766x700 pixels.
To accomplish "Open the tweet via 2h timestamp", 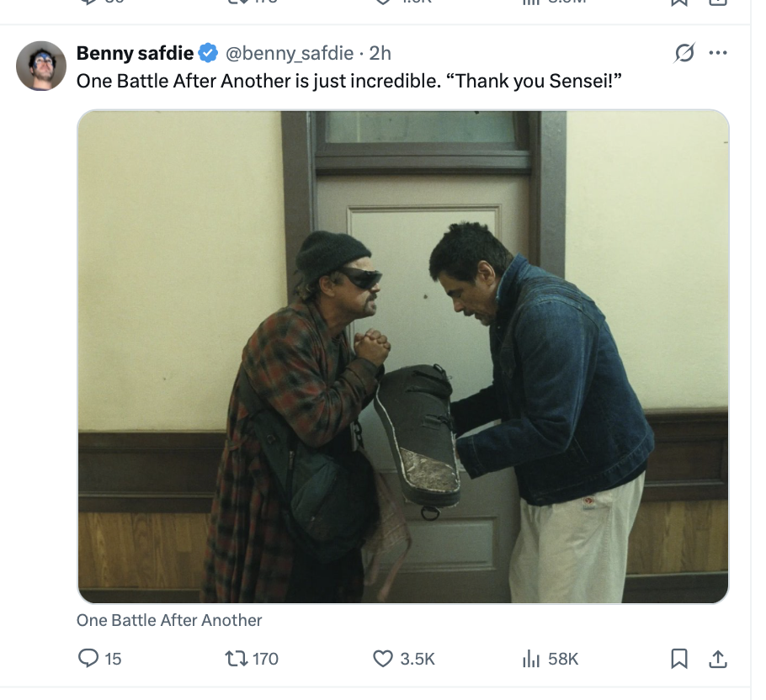I will [x=380, y=53].
